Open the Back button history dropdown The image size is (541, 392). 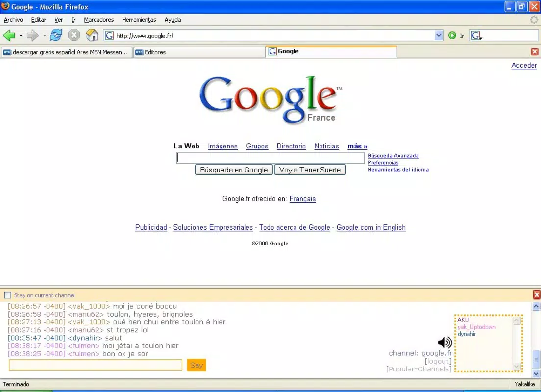tap(21, 36)
